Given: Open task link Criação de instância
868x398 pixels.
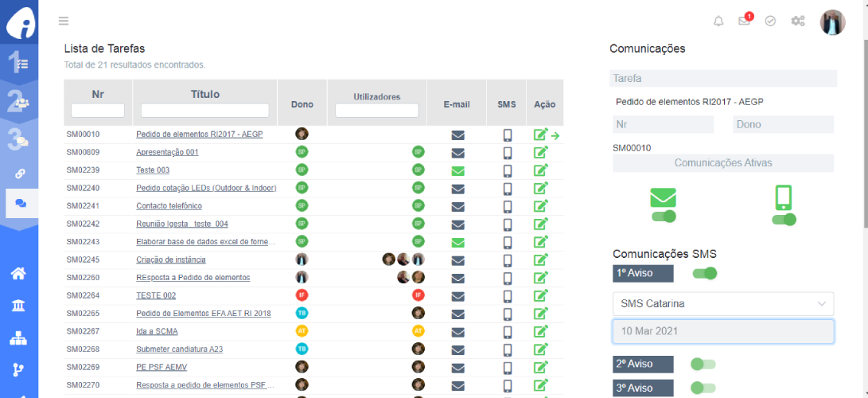Looking at the screenshot, I should pyautogui.click(x=170, y=259).
